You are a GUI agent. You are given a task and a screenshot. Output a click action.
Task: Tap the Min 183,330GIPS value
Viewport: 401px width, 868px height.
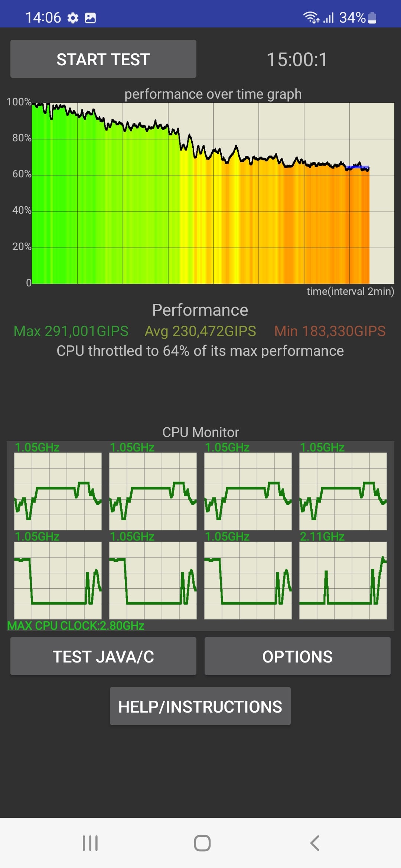click(x=330, y=331)
